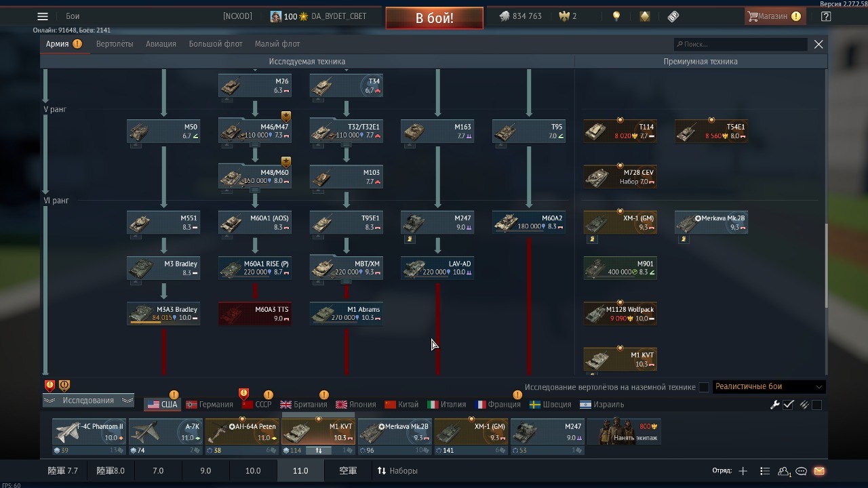Switch to the Авиация tab
The width and height of the screenshot is (868, 488).
(161, 44)
